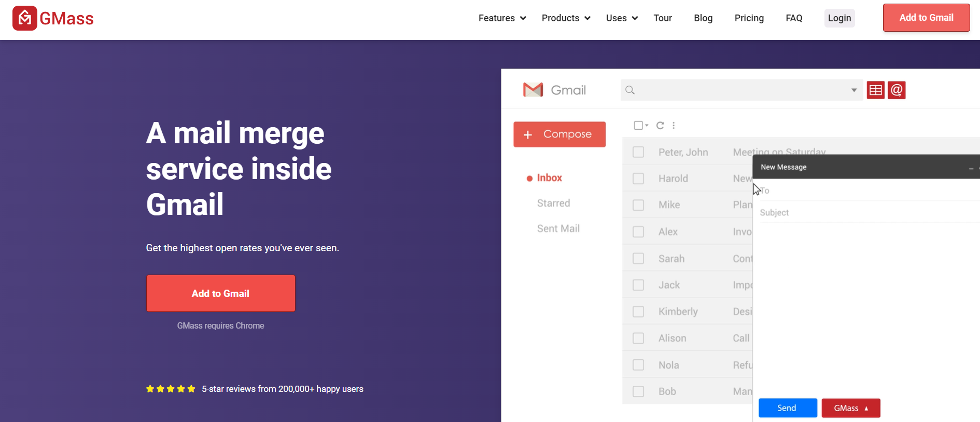Open the FAQ page

tap(794, 18)
